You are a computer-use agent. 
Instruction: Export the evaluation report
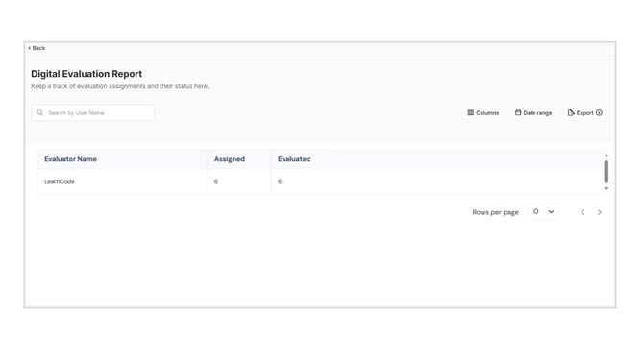pos(581,113)
